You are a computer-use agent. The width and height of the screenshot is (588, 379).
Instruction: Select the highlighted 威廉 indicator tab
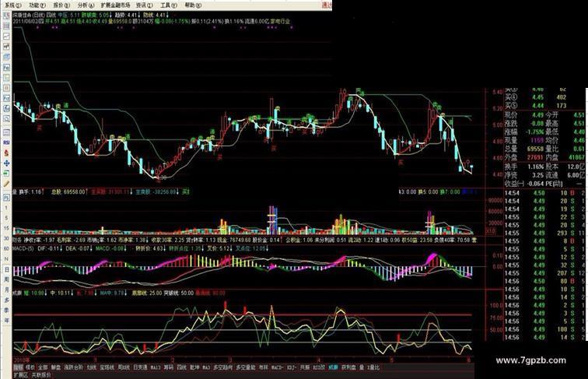point(333,367)
